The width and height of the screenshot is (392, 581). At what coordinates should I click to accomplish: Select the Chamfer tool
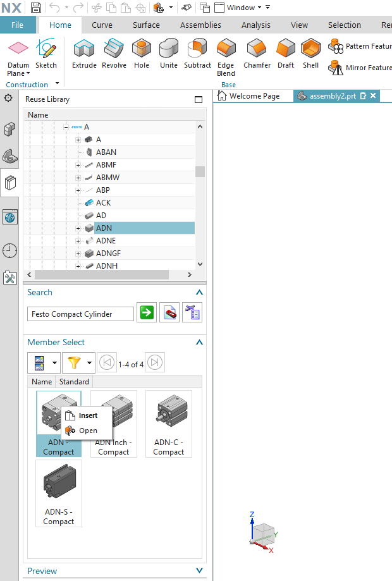tap(257, 53)
